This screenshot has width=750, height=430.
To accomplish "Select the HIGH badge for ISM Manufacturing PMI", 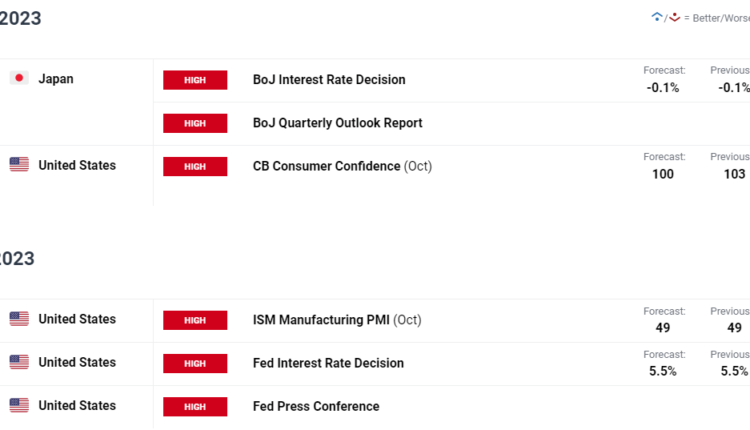I will pyautogui.click(x=195, y=320).
